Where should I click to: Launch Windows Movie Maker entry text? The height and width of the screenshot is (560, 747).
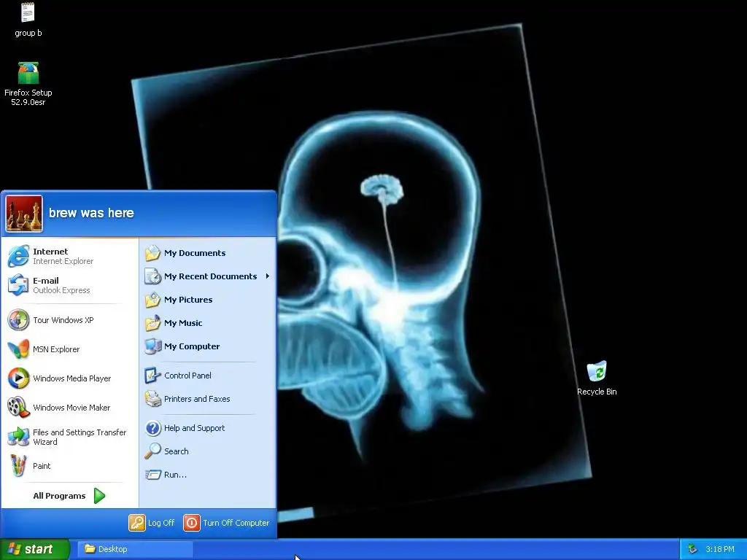(x=71, y=408)
